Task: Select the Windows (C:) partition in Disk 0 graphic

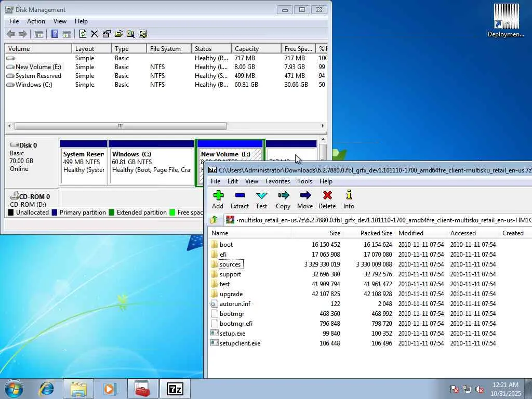Action: (x=151, y=163)
